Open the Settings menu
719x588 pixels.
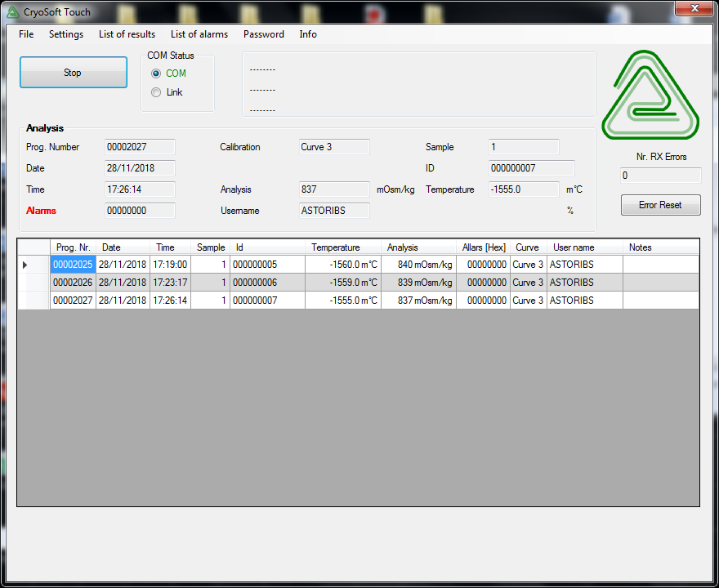(x=65, y=34)
